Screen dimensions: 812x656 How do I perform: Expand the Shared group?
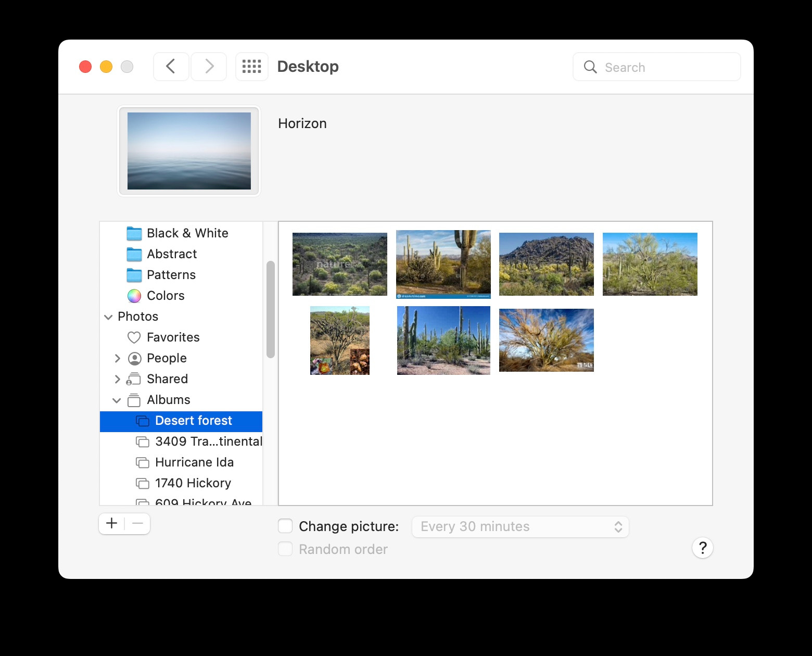[117, 379]
